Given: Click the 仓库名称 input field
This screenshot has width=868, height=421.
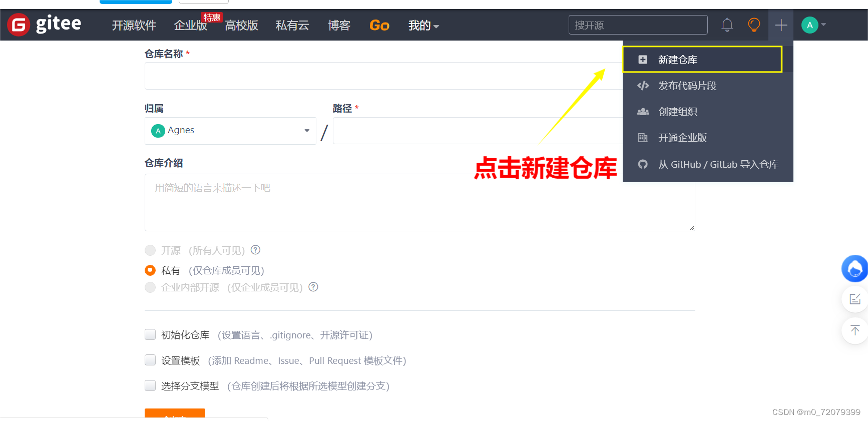Looking at the screenshot, I should [x=383, y=76].
